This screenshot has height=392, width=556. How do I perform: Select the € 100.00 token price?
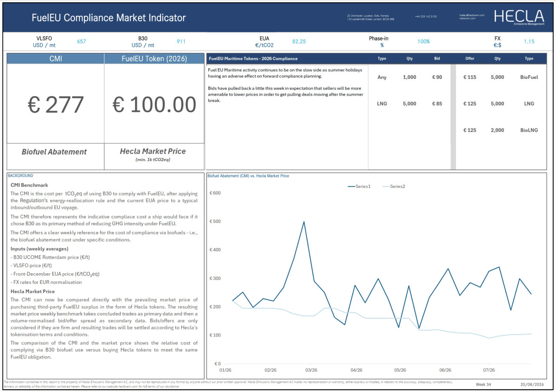154,105
